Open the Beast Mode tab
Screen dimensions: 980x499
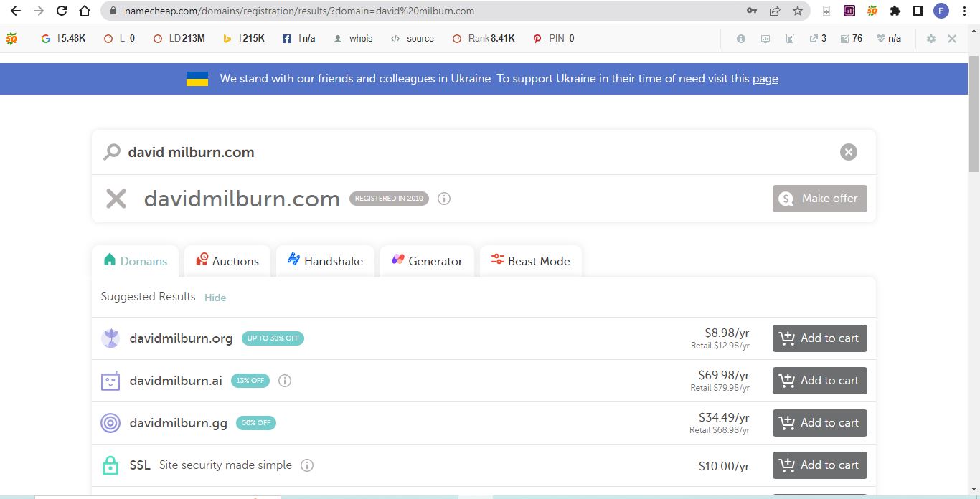tap(531, 261)
